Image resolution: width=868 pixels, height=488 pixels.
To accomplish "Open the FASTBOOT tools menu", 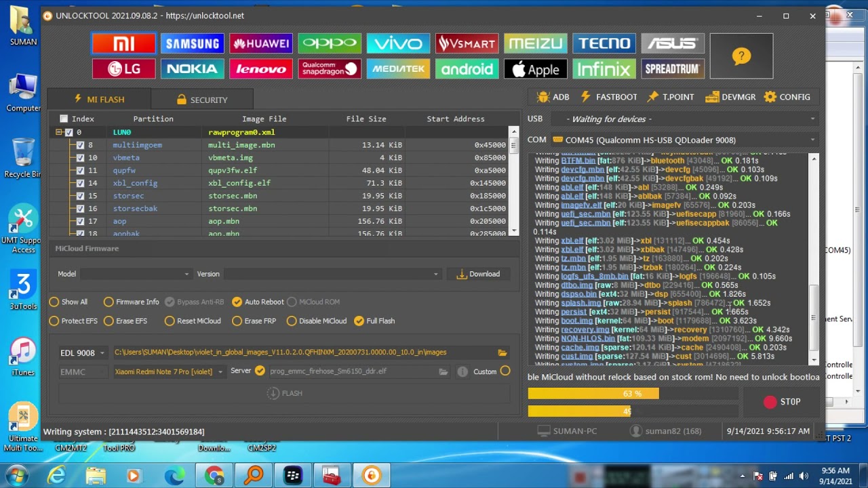I will [609, 97].
